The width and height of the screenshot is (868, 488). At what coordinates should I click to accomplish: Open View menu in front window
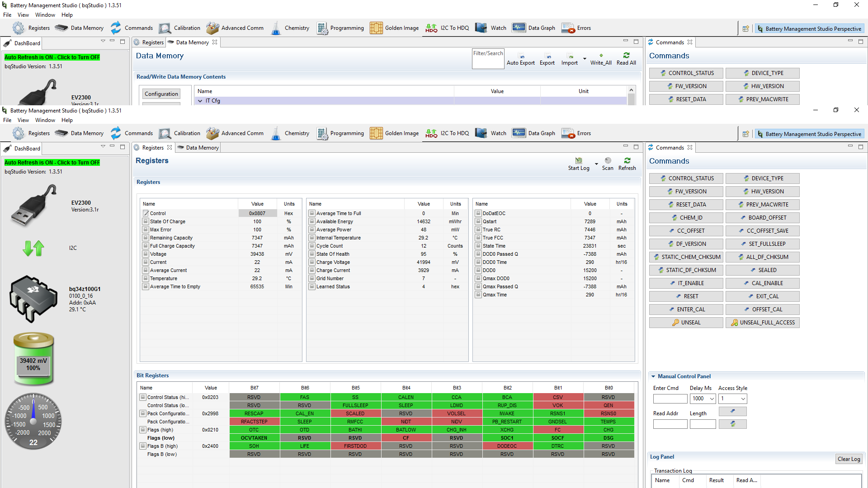point(23,120)
